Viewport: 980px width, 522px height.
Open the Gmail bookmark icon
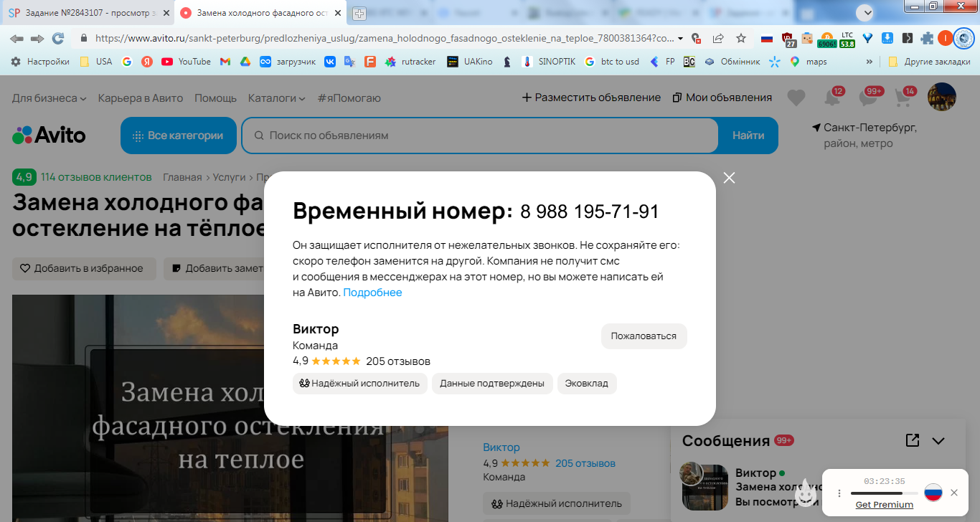[225, 62]
